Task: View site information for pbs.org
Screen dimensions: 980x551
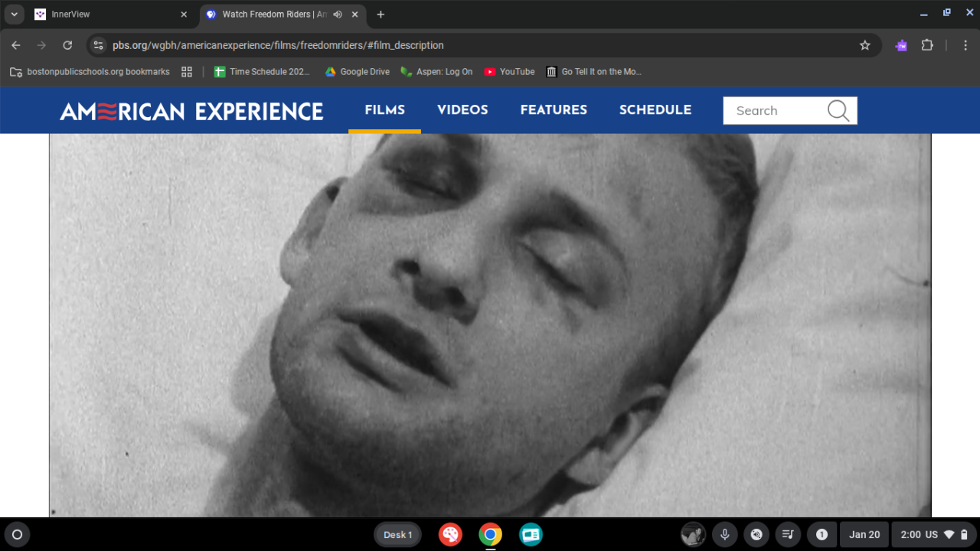Action: 98,45
